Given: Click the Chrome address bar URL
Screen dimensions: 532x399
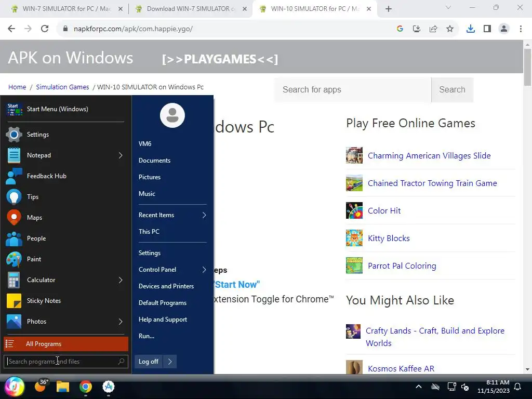Looking at the screenshot, I should 133,29.
